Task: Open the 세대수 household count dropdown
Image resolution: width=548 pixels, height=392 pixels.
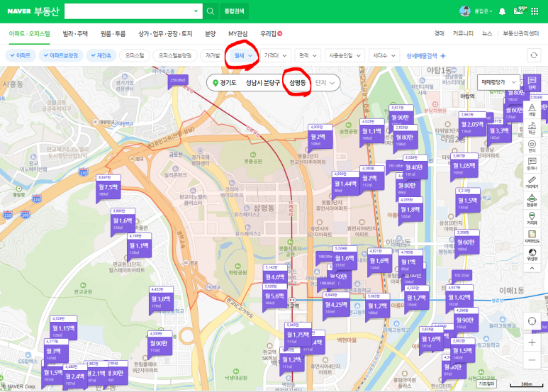Action: [x=384, y=55]
